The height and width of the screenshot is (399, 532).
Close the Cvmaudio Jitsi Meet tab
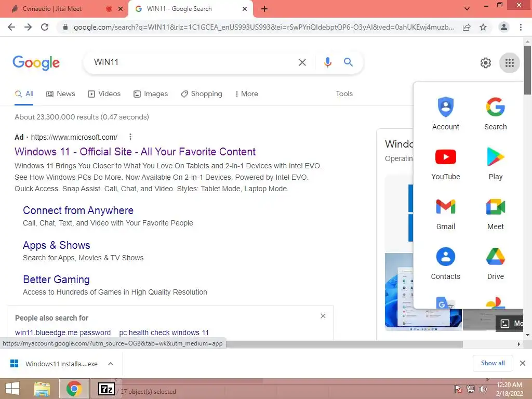[120, 9]
